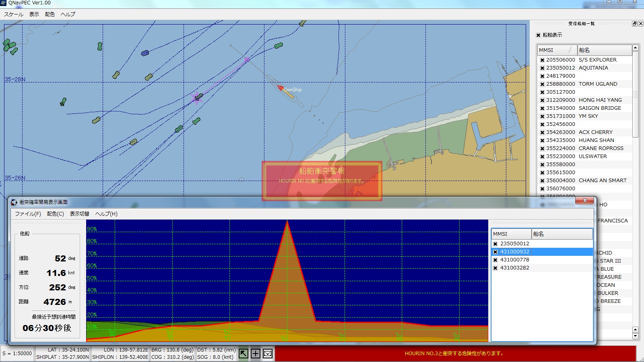Open 表示切替 menu in collision window
The width and height of the screenshot is (644, 362).
coord(80,214)
